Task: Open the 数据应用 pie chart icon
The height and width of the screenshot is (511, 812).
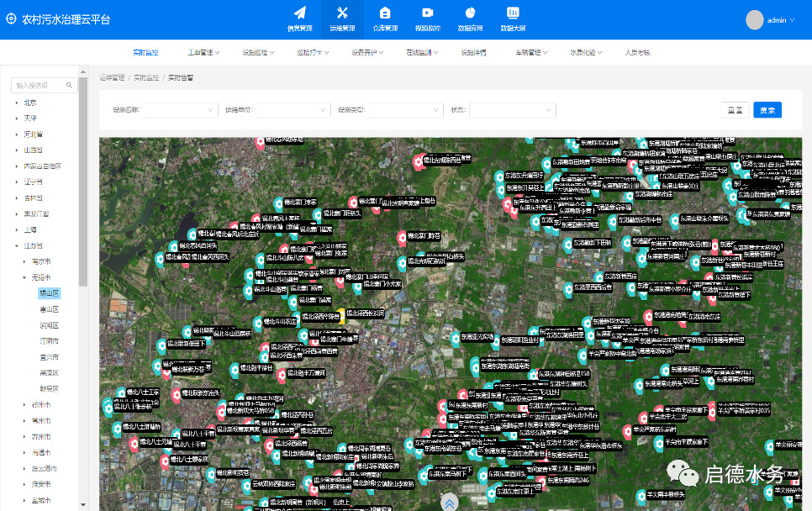Action: coord(470,13)
